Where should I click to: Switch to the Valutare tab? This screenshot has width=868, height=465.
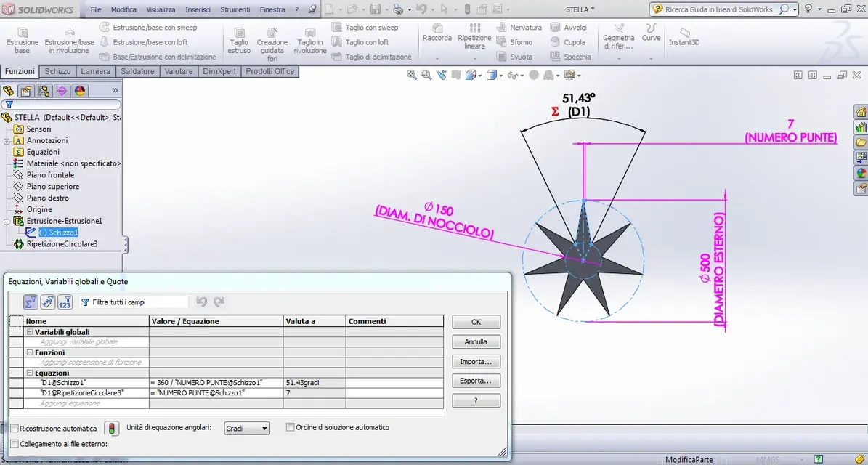[179, 71]
